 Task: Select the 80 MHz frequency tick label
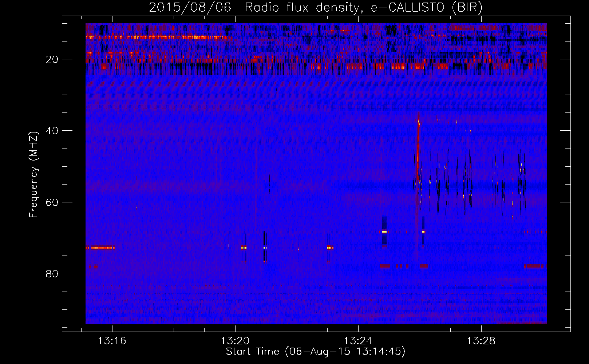[x=52, y=274]
